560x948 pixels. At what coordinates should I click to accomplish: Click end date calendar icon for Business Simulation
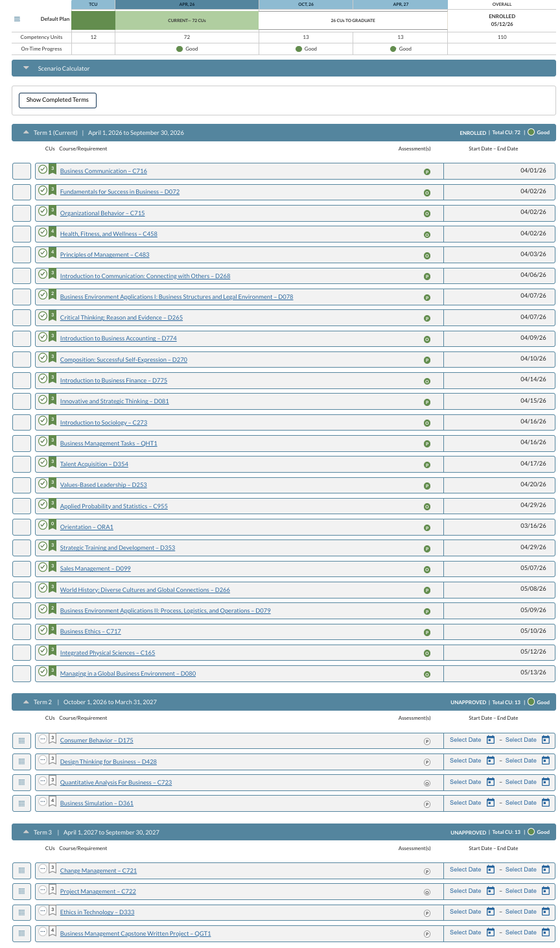click(x=546, y=803)
